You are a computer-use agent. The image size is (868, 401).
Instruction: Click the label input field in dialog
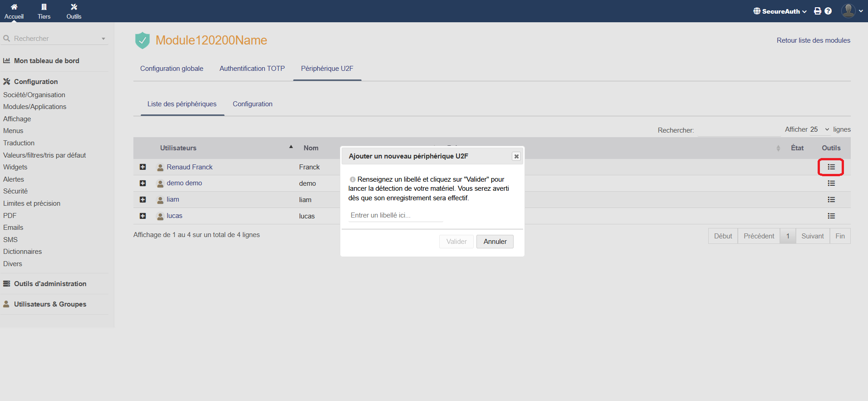[x=395, y=215]
